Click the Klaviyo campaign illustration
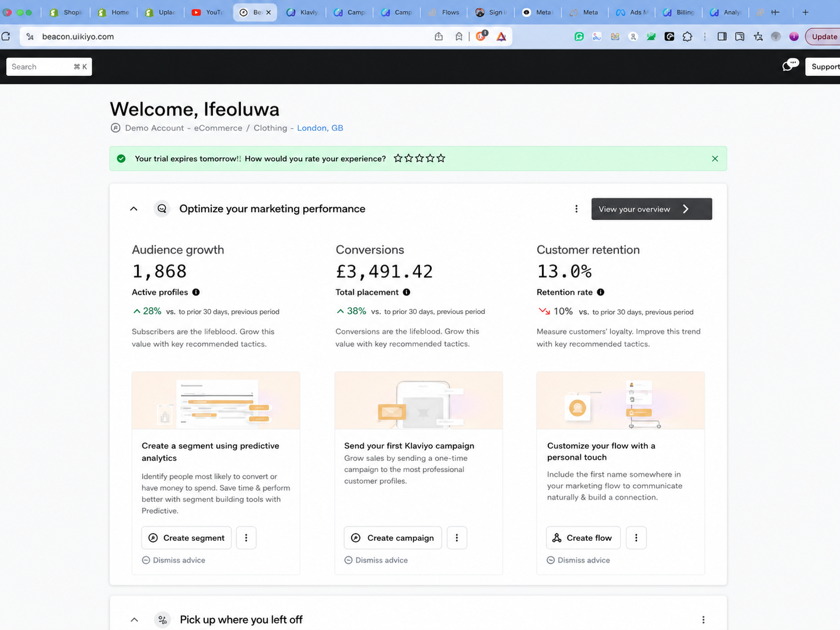Viewport: 840px width, 630px height. (x=419, y=401)
